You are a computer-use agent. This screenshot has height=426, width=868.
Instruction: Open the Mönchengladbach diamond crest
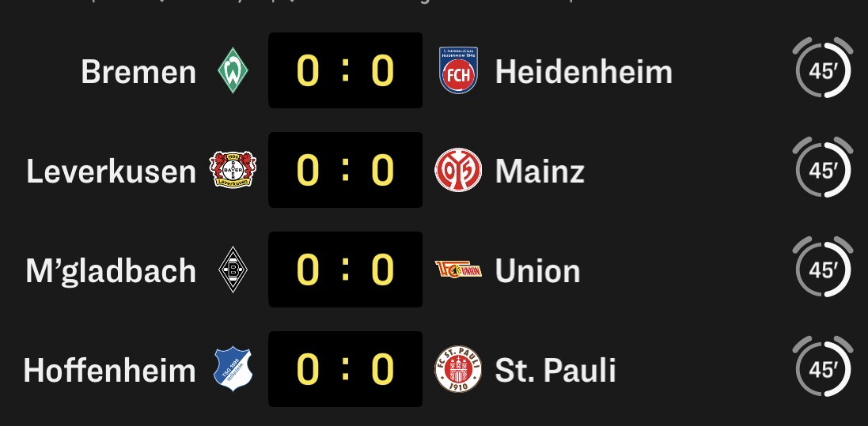click(233, 270)
